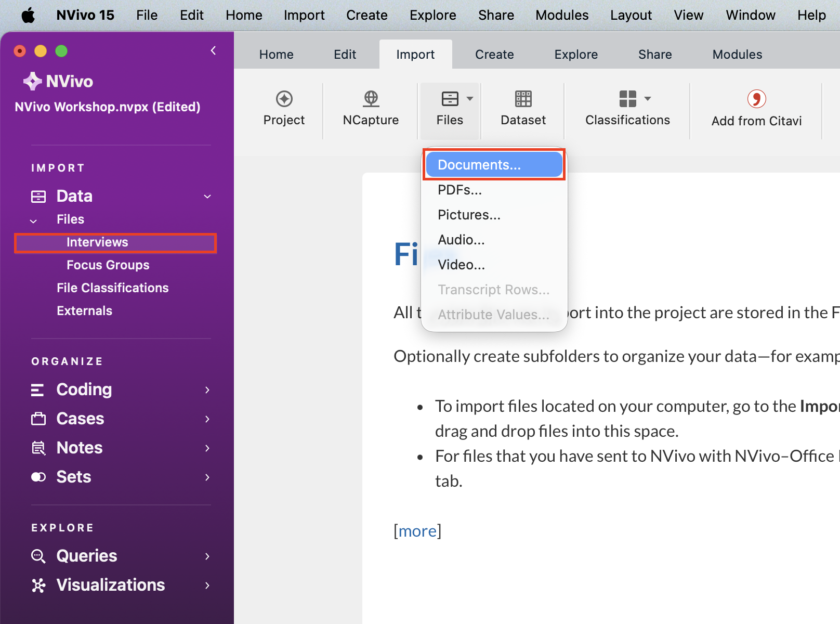The height and width of the screenshot is (624, 840).
Task: Switch to the Share ribbon tab
Action: pyautogui.click(x=655, y=55)
